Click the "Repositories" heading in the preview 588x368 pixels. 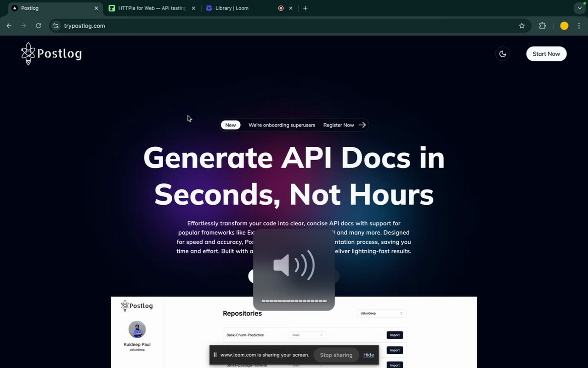coord(243,313)
